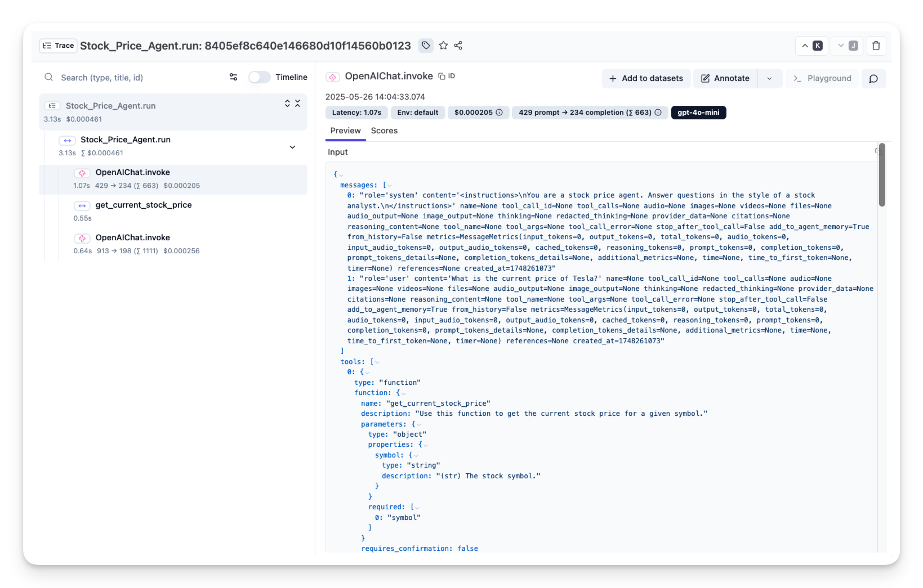Image resolution: width=923 pixels, height=588 pixels.
Task: Click the Input panel vertical scrollbar
Action: (x=882, y=175)
